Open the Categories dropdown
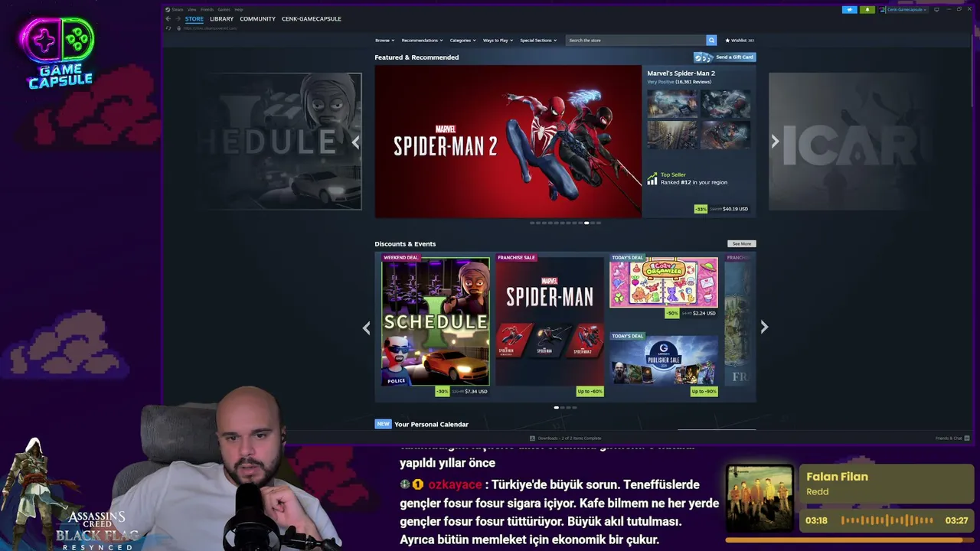This screenshot has width=980, height=551. pyautogui.click(x=462, y=41)
